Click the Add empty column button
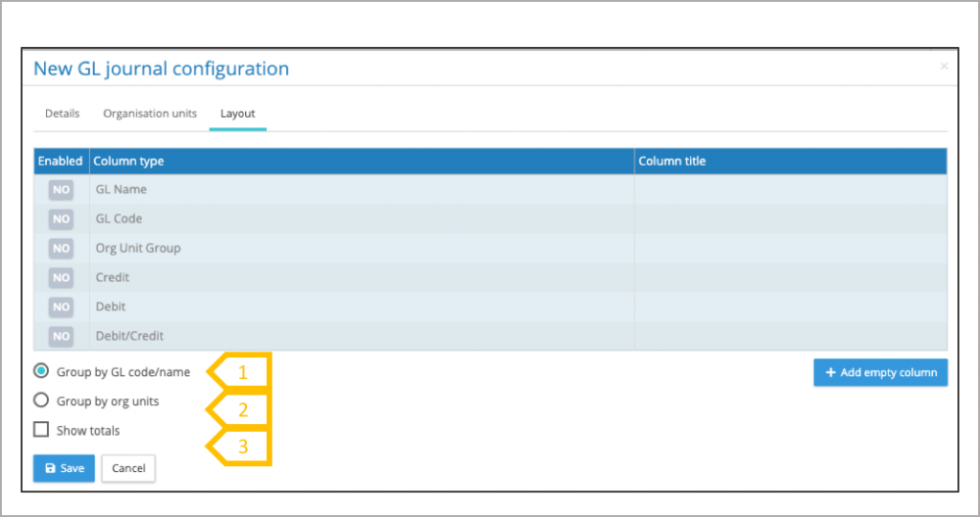The width and height of the screenshot is (980, 517). tap(880, 372)
